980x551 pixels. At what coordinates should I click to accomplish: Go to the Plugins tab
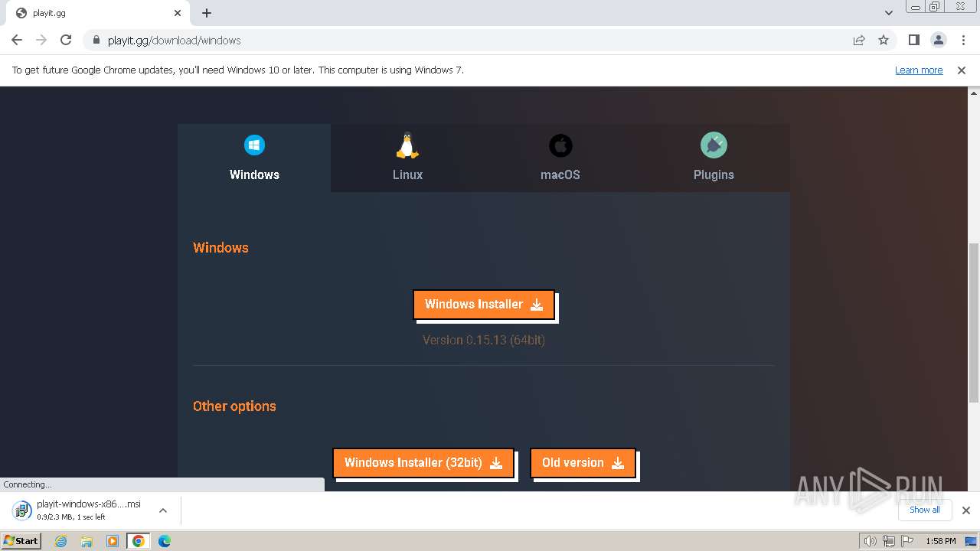tap(714, 158)
